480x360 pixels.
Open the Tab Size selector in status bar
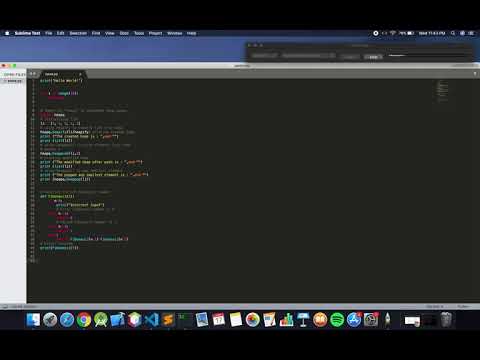pos(435,306)
